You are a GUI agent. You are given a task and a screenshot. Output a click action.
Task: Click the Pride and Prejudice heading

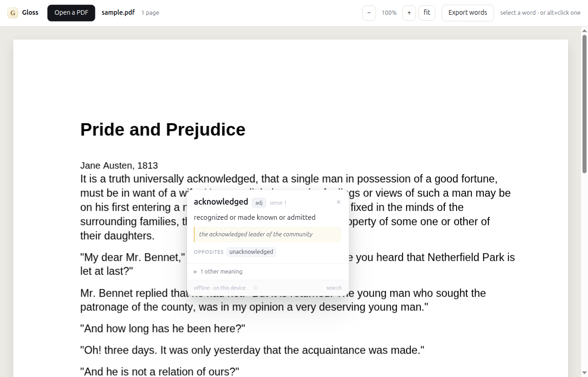[x=163, y=130]
